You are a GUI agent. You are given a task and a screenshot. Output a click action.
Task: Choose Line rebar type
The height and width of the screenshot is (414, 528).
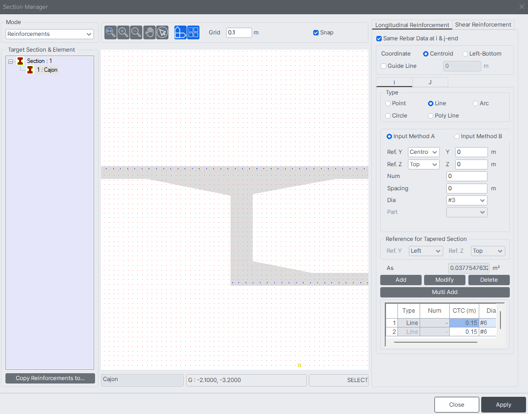pyautogui.click(x=430, y=103)
